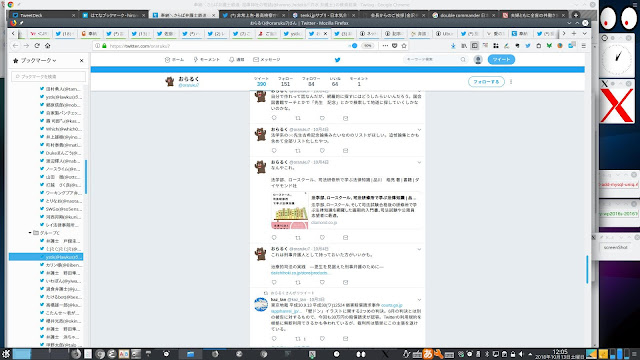Open メッセージ nav item
Image resolution: width=640 pixels, height=360 pixels.
tap(267, 60)
